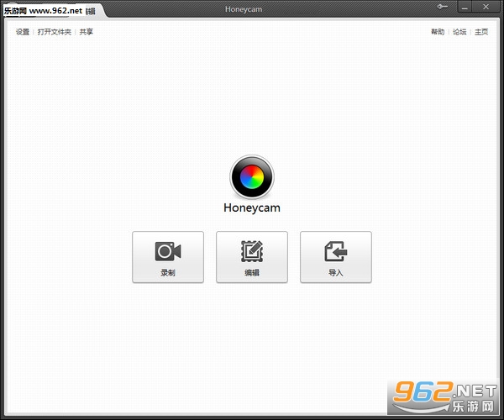Click the key license icon in title bar
The image size is (504, 420).
[x=443, y=7]
